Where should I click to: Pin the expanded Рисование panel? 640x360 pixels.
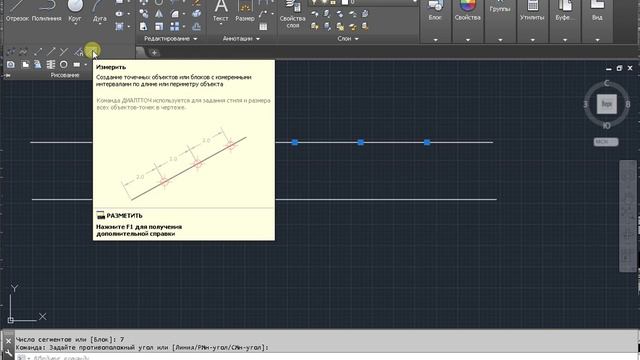(7, 76)
